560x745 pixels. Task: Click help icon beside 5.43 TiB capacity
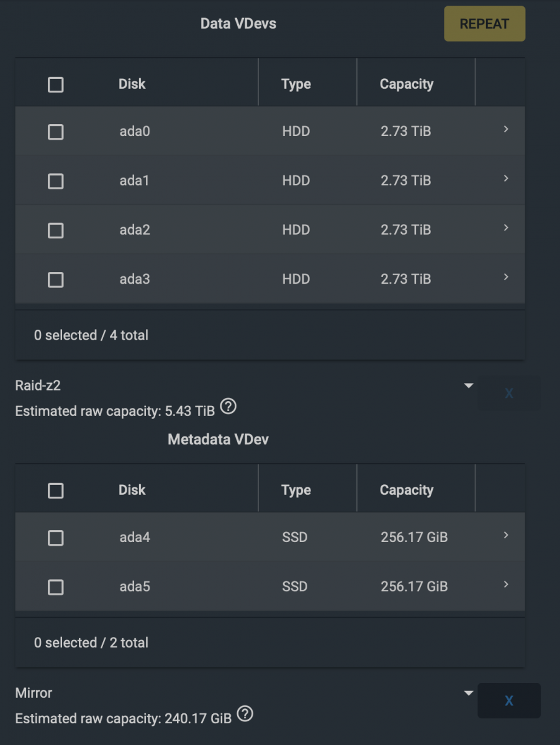[228, 407]
